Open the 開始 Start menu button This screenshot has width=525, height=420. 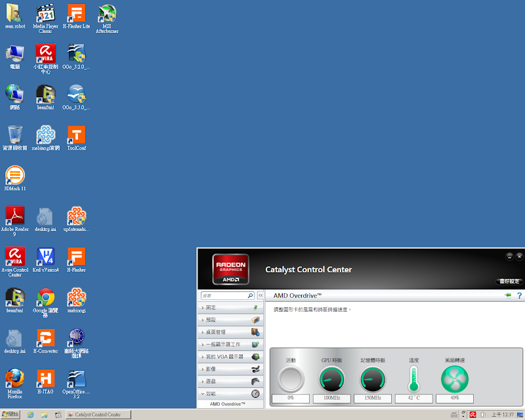10,415
